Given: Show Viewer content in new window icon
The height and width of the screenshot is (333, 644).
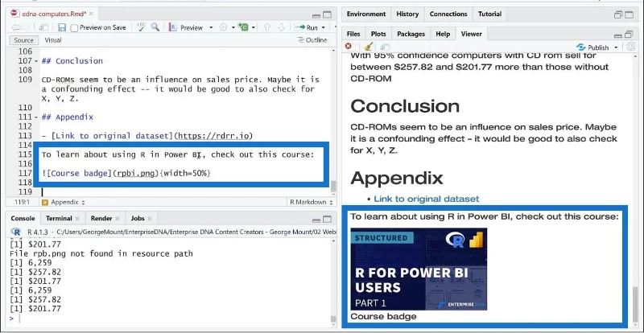Looking at the screenshot, I should 385,47.
